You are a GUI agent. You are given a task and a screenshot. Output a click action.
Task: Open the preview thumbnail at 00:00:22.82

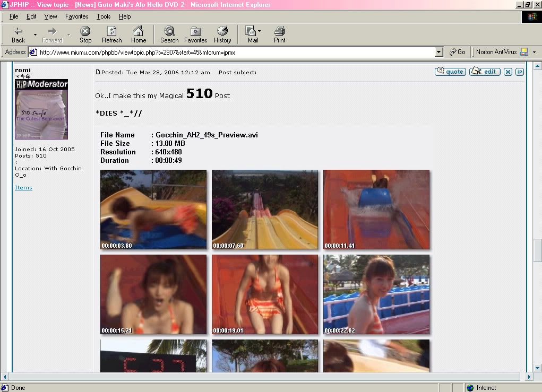[x=376, y=294]
